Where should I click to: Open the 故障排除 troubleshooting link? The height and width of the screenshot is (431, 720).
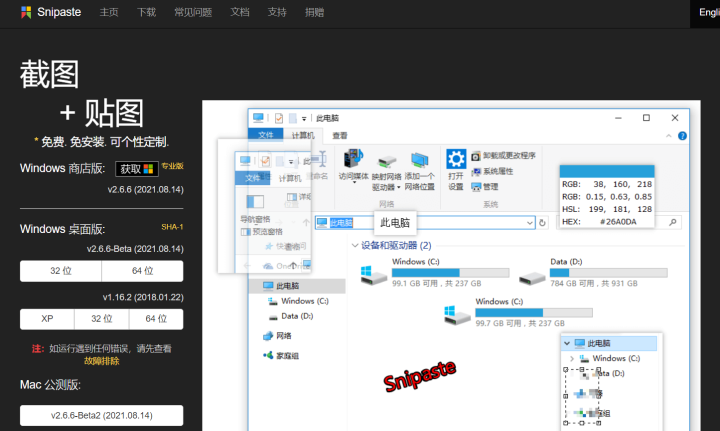point(101,361)
